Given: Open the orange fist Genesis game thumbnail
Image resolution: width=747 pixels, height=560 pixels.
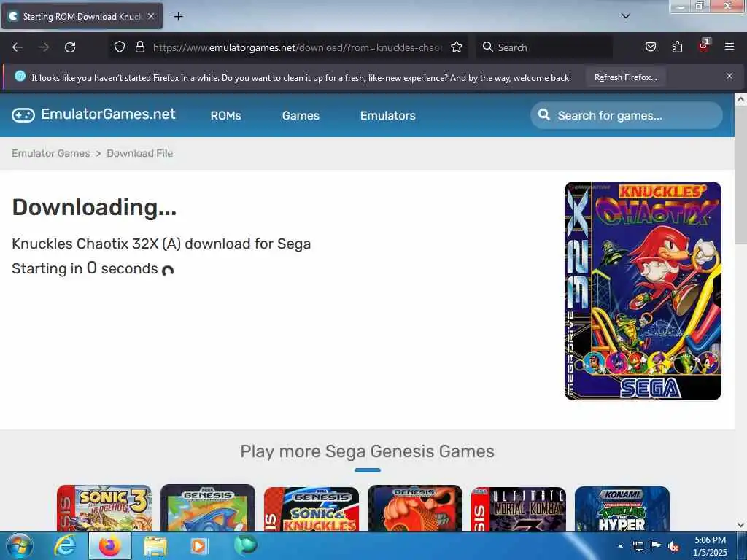Looking at the screenshot, I should coord(415,507).
